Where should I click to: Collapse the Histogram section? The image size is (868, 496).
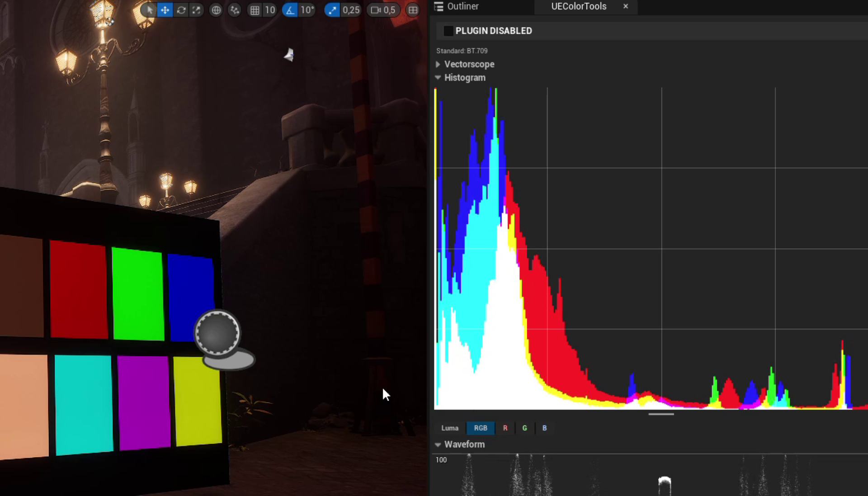[438, 77]
